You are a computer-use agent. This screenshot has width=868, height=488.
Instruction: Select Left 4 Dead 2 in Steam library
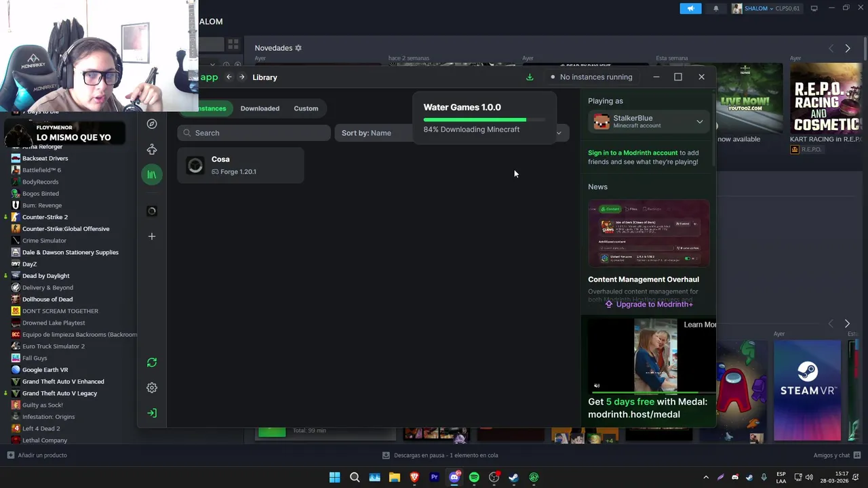coord(41,428)
